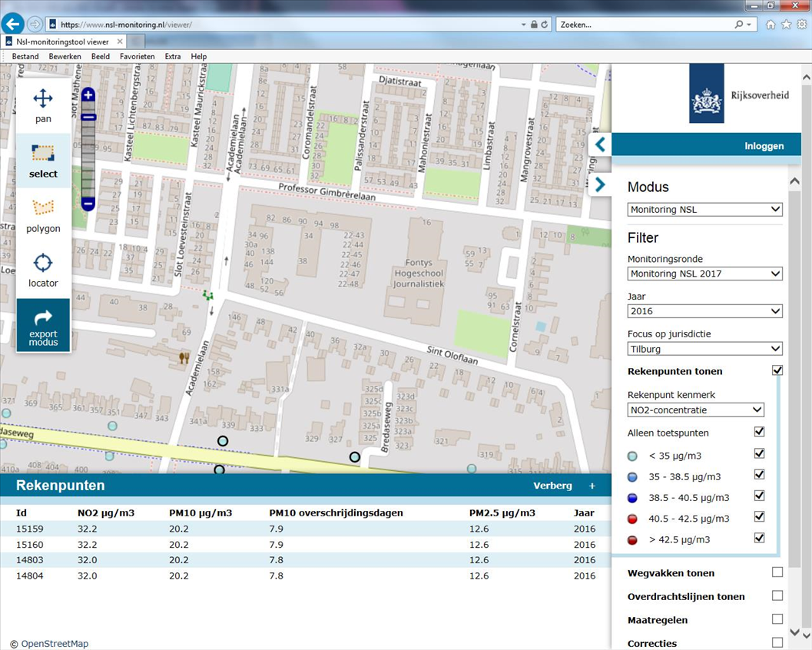Open the Bestand menu

click(25, 56)
